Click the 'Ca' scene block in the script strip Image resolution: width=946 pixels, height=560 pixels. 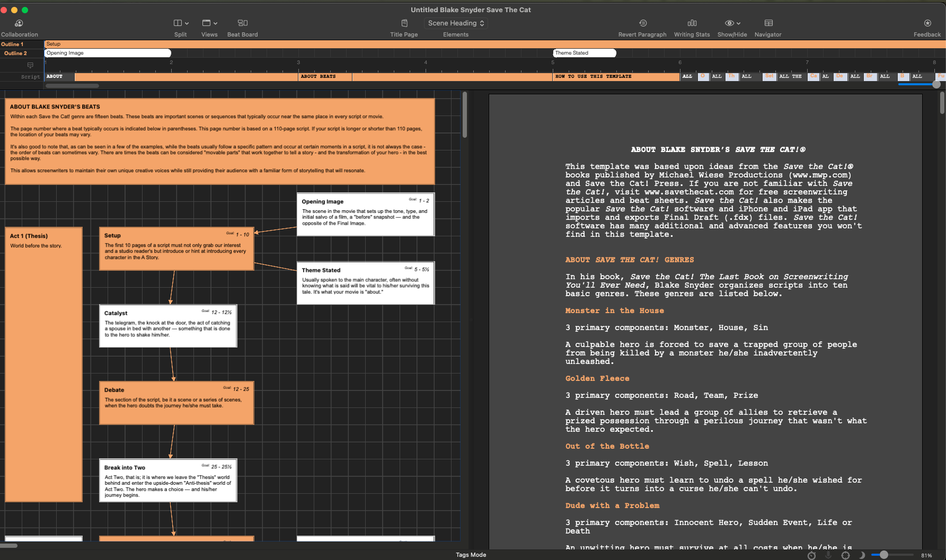[x=814, y=76]
